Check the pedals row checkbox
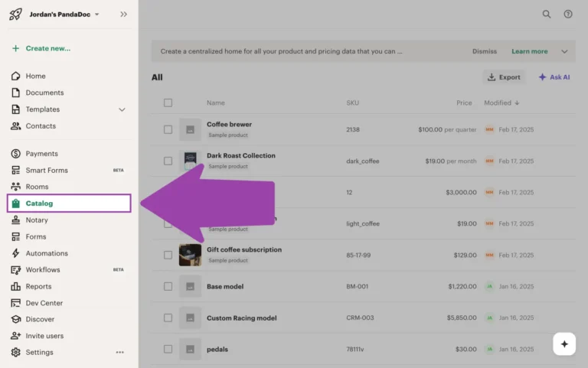 point(168,350)
